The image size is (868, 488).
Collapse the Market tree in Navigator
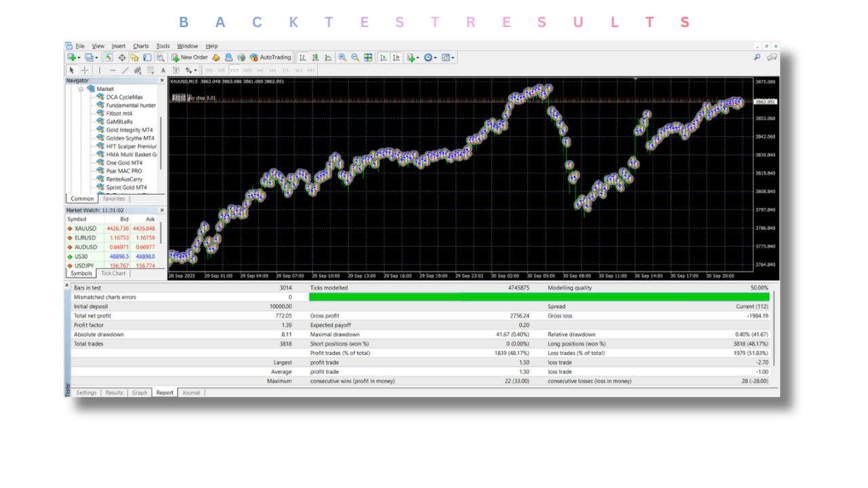pos(80,88)
